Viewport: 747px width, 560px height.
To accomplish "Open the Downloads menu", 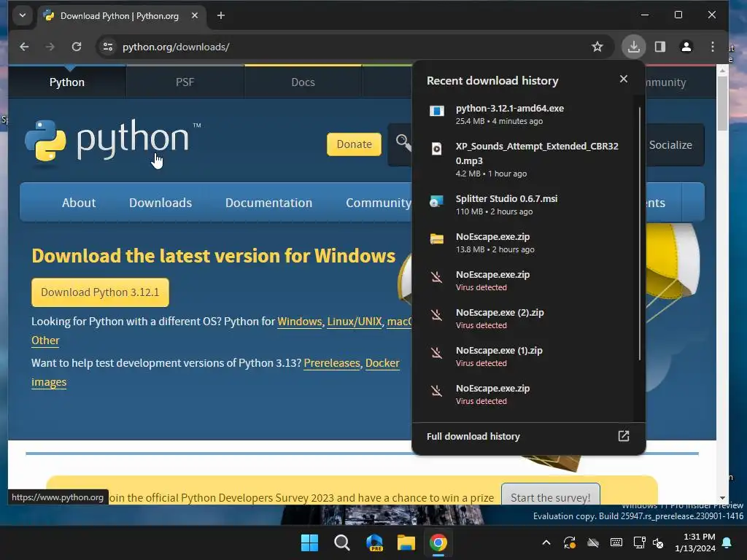I will coord(160,203).
